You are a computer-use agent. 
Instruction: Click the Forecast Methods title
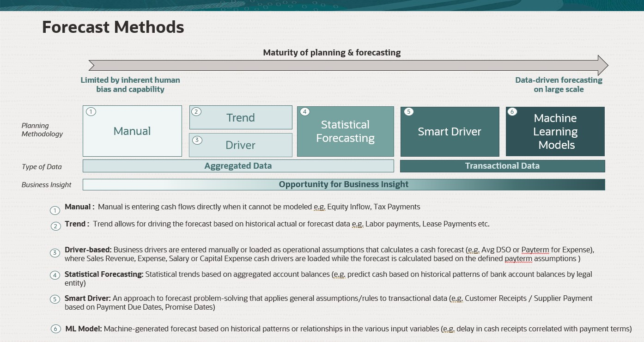(113, 27)
